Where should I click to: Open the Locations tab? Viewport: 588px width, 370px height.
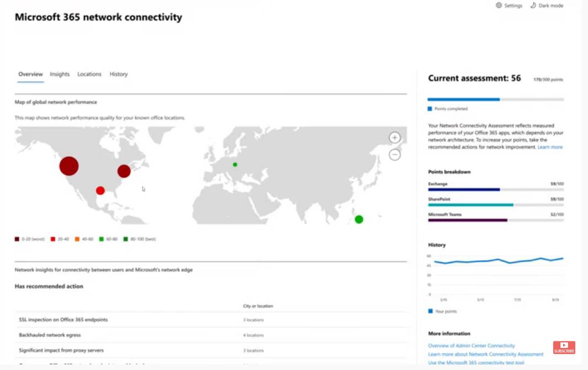click(89, 74)
